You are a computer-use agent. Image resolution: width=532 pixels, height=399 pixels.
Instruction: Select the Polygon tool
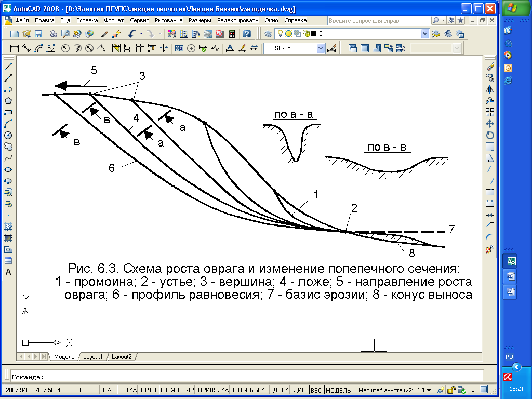pyautogui.click(x=8, y=101)
